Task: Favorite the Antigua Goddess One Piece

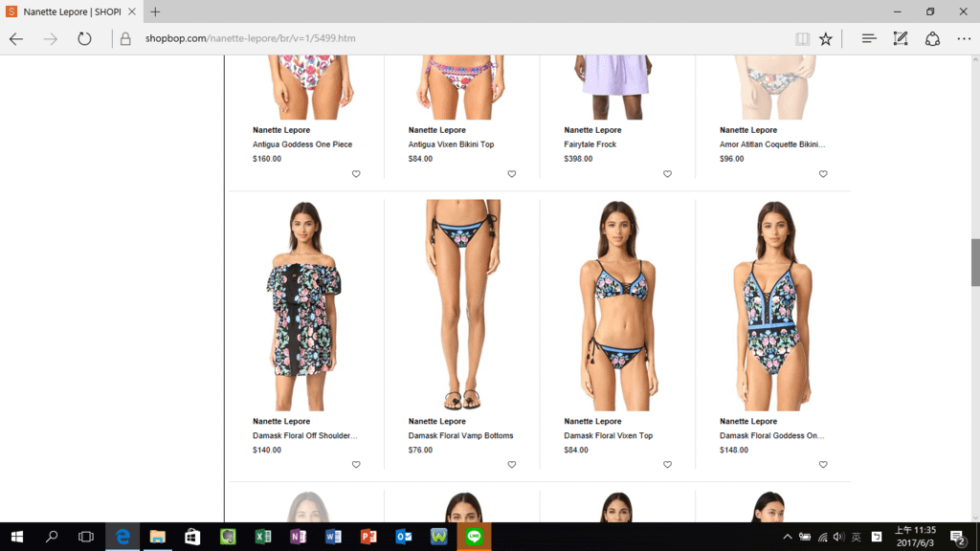Action: (x=356, y=174)
